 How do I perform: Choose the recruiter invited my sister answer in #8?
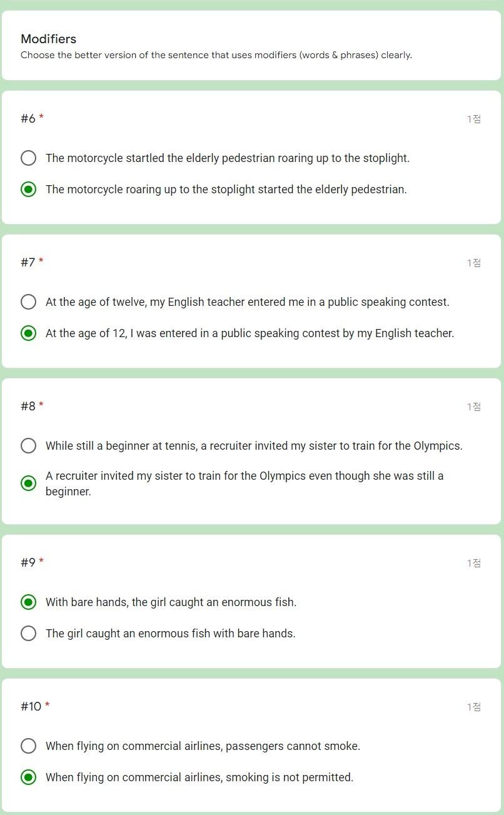coord(28,483)
